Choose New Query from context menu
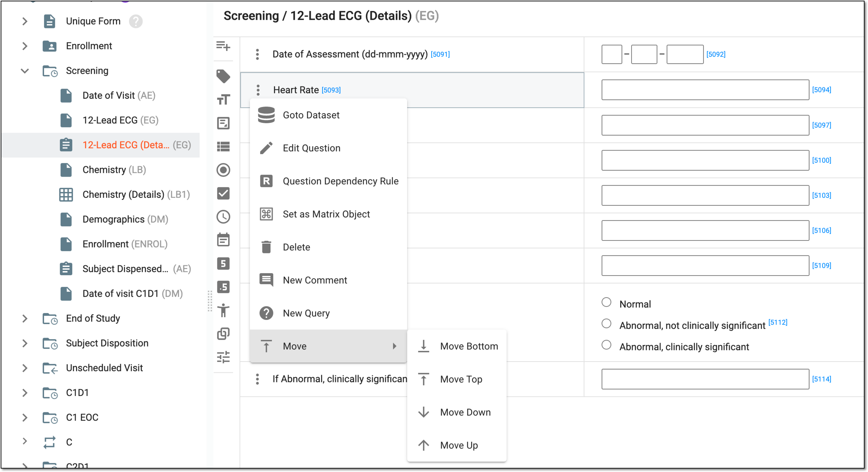The height and width of the screenshot is (472, 868). click(x=328, y=313)
